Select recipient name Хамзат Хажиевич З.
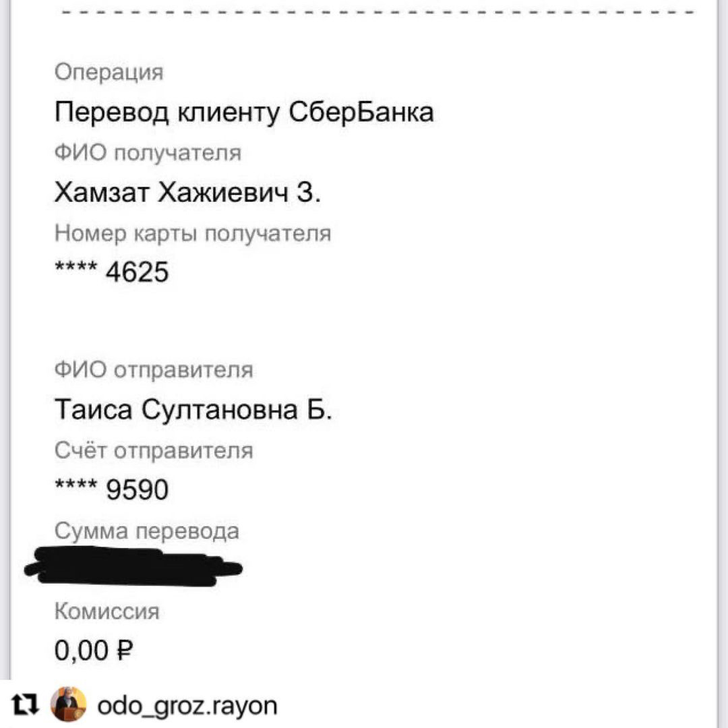Image resolution: width=728 pixels, height=728 pixels. click(x=187, y=193)
